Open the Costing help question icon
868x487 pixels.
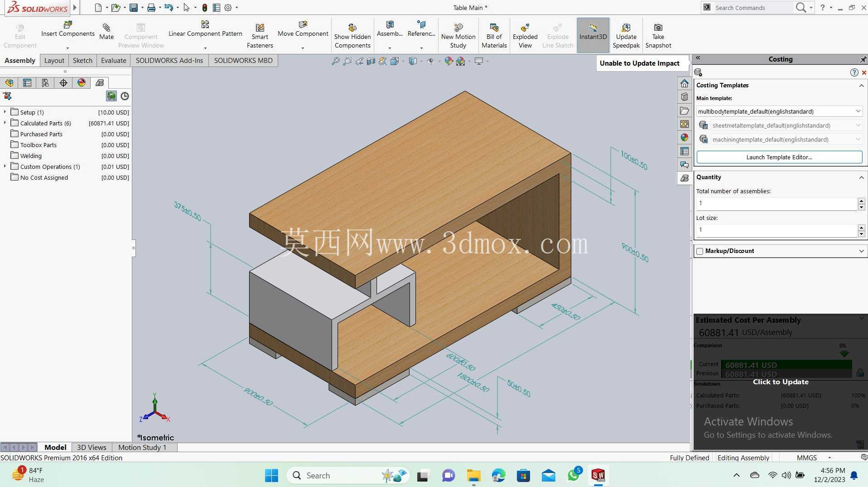tap(854, 72)
